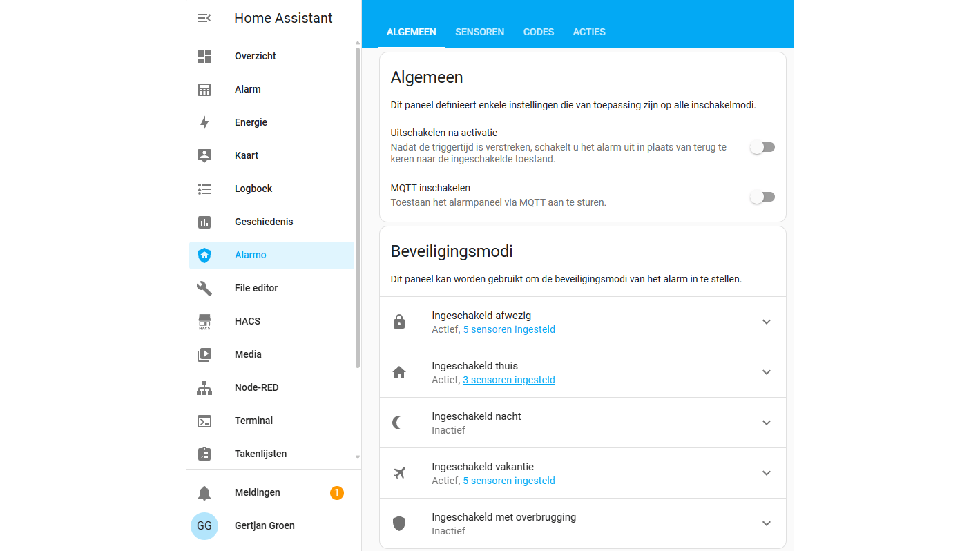Collapse the sidebar with the menu icon
This screenshot has width=980, height=551.
(x=204, y=18)
